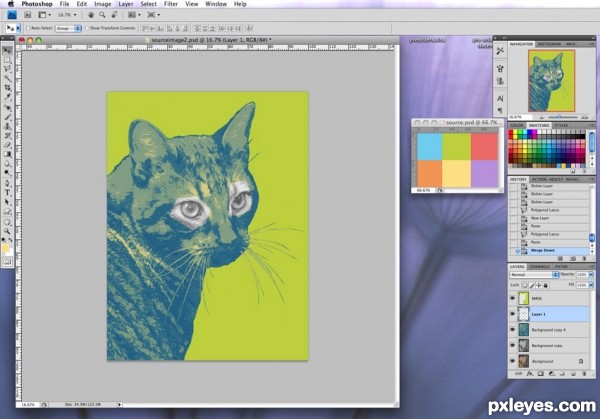Select the Eyedropper tool
The height and width of the screenshot is (419, 600).
(7, 97)
